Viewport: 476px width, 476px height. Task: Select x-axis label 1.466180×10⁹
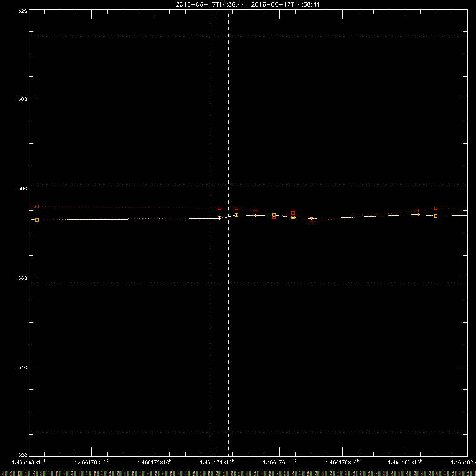405,462
